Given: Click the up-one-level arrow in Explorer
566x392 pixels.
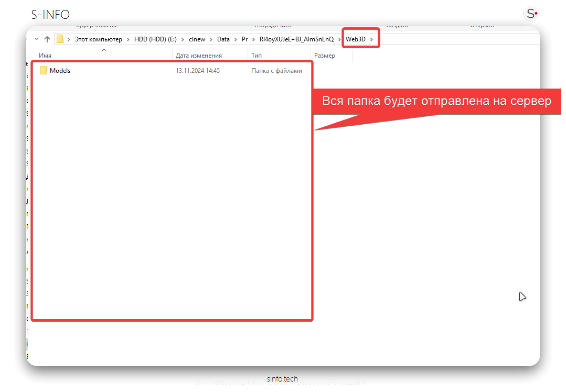Looking at the screenshot, I should tap(47, 39).
